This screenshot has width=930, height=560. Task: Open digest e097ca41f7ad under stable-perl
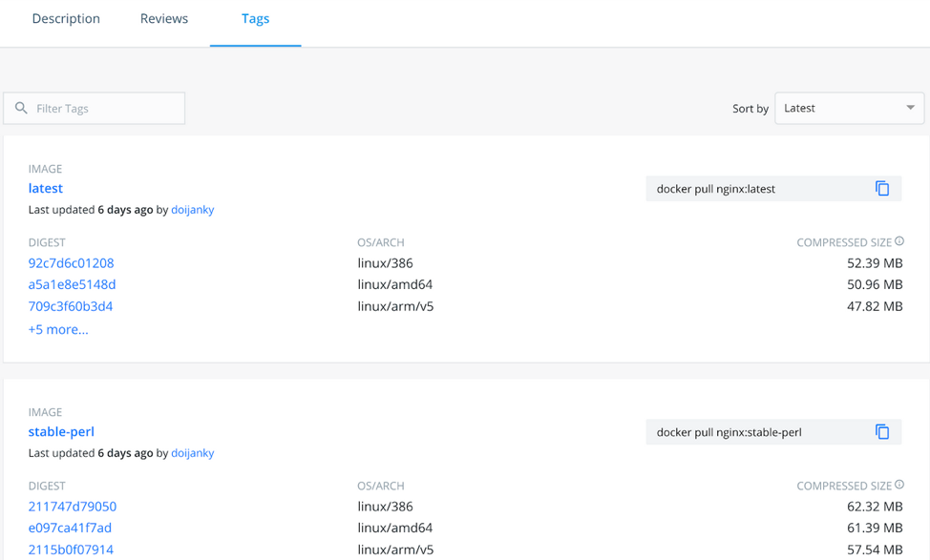70,528
